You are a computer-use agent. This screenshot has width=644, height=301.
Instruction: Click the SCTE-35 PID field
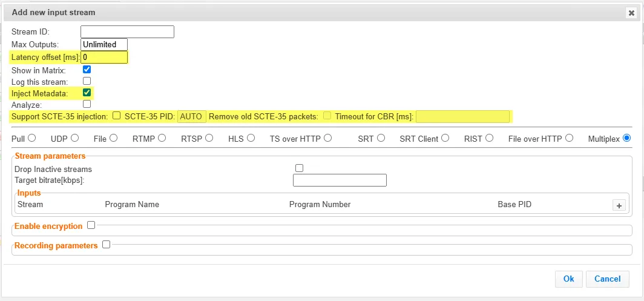click(x=192, y=116)
